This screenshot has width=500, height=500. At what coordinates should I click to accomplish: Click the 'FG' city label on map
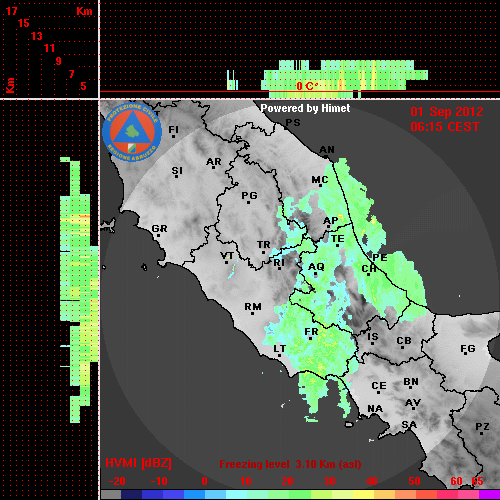click(468, 349)
